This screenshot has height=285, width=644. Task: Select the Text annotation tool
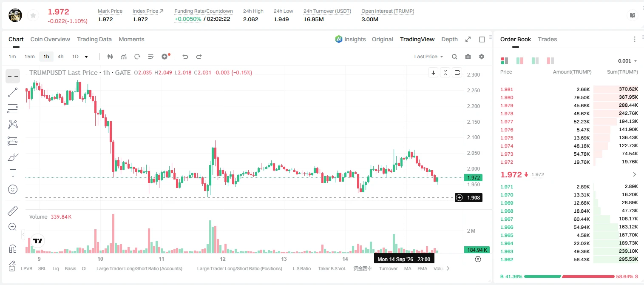(x=13, y=173)
